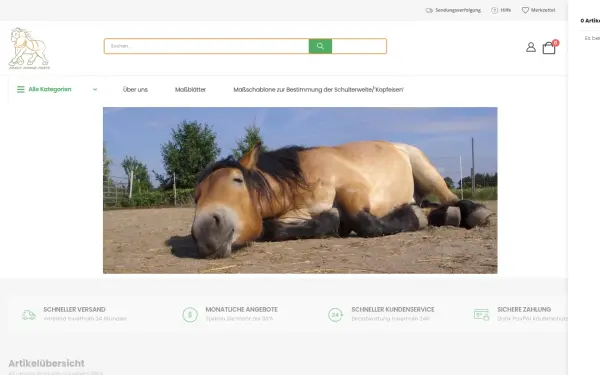Click into the Suchen search field
The image size is (600, 375).
pos(207,46)
